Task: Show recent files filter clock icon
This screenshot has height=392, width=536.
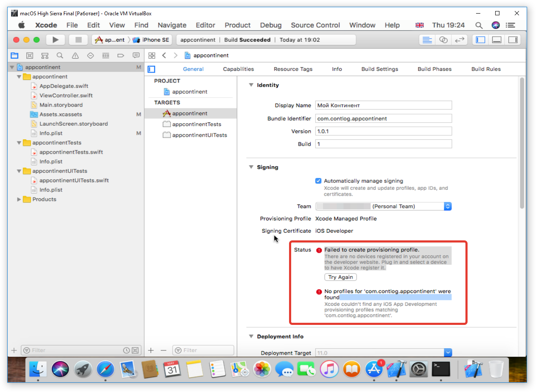Action: (126, 350)
